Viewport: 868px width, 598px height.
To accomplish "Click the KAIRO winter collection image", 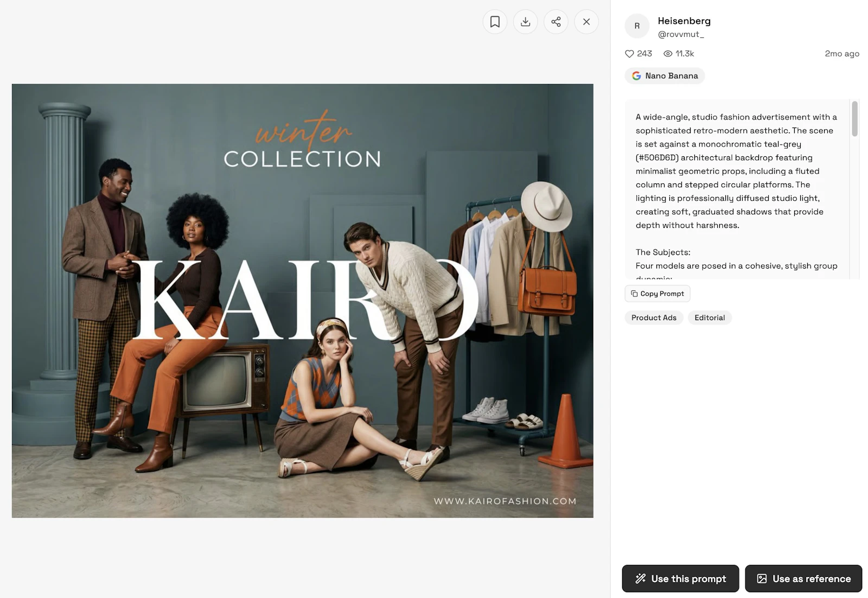I will click(x=303, y=301).
